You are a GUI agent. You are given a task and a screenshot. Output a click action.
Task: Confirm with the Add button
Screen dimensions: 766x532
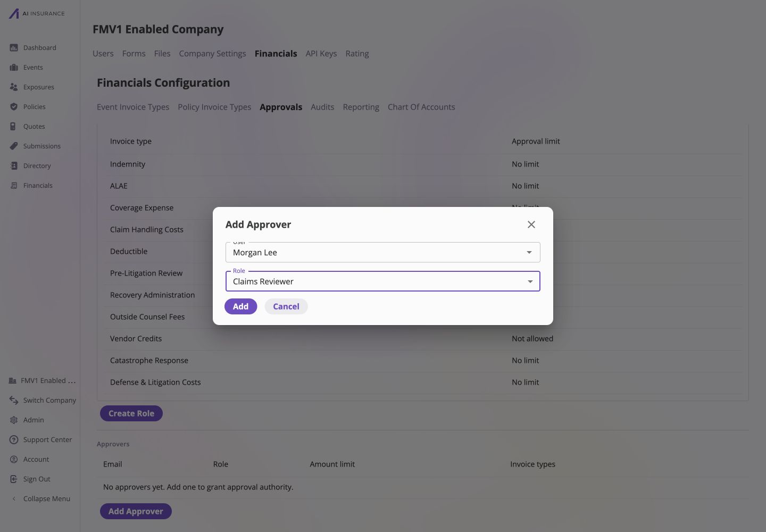click(x=240, y=306)
